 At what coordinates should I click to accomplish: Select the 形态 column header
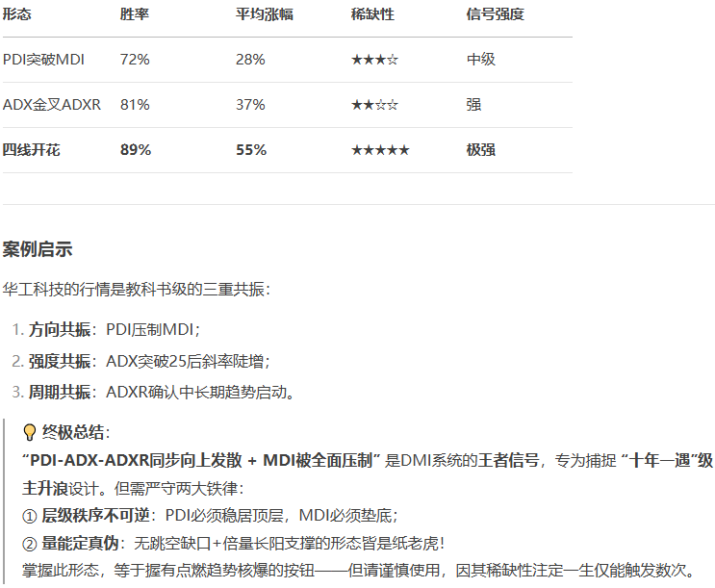(17, 14)
